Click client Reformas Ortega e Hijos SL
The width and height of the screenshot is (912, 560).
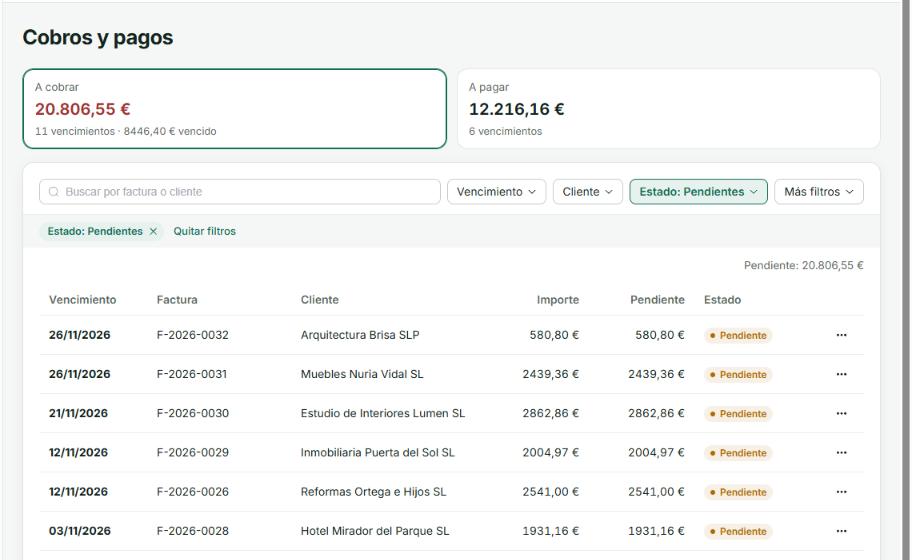[373, 492]
